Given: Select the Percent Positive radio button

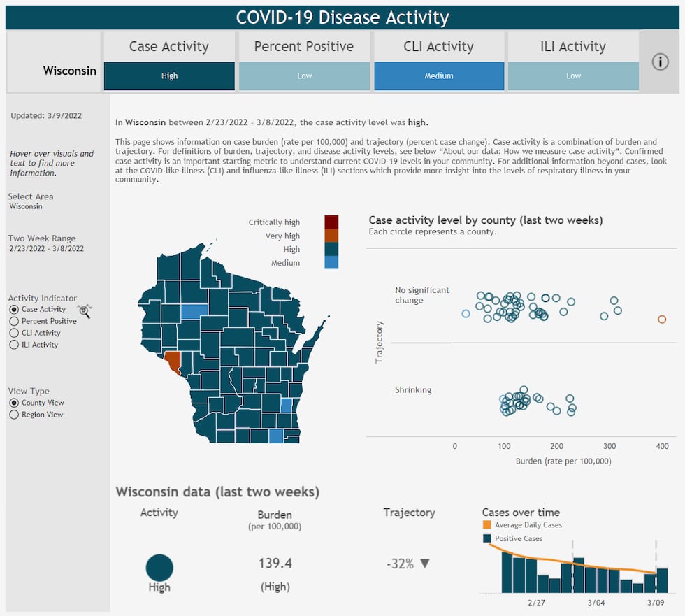Looking at the screenshot, I should [x=15, y=322].
